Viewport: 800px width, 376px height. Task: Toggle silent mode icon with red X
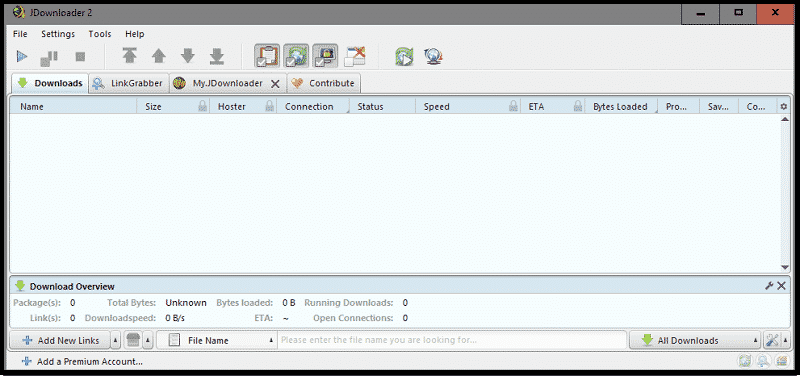(355, 56)
